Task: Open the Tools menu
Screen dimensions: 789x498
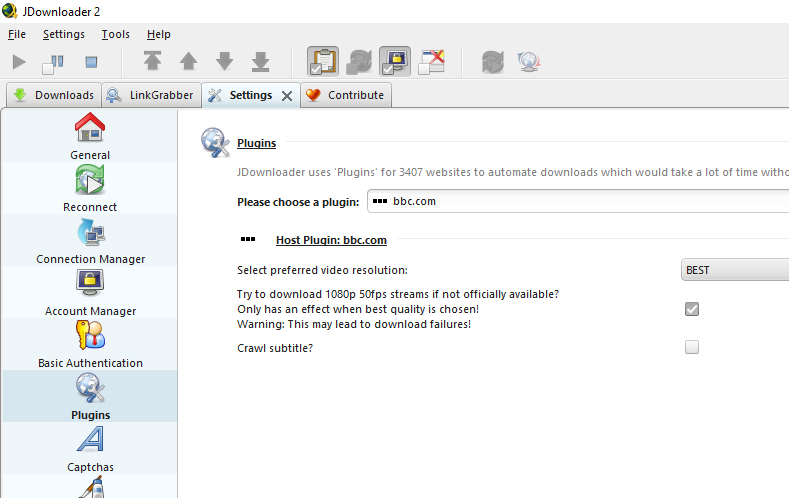Action: (x=115, y=34)
